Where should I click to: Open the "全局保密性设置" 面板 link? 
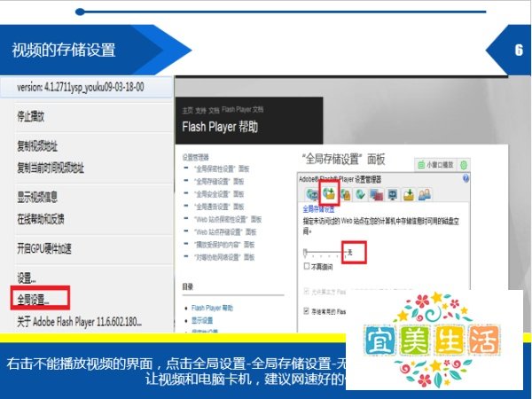pyautogui.click(x=222, y=168)
